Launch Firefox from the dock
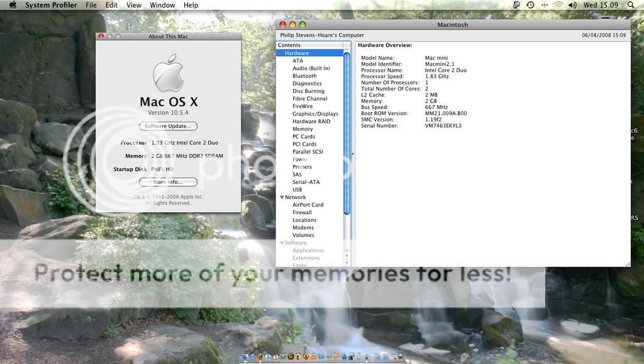Screen dimensions: 644x364 (260, 356)
